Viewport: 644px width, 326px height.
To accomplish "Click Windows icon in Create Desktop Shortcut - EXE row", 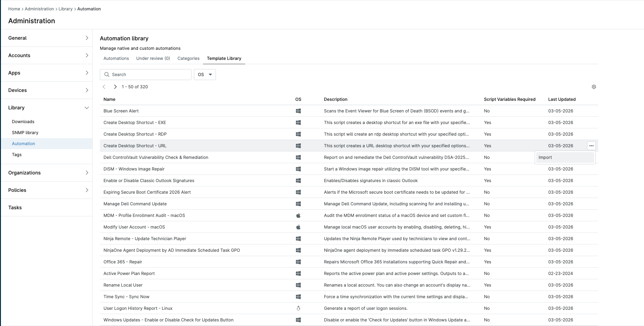I will tap(298, 123).
